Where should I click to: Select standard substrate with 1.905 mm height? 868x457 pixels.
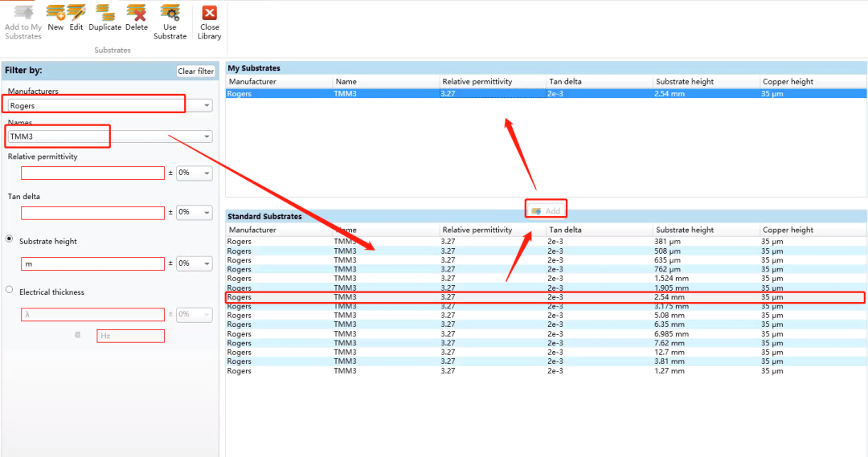coord(546,288)
